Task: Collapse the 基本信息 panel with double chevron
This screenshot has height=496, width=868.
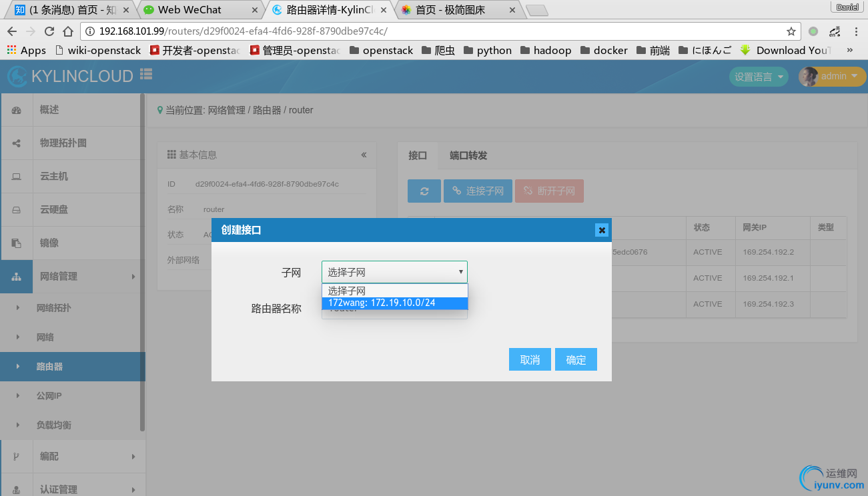Action: [x=364, y=155]
